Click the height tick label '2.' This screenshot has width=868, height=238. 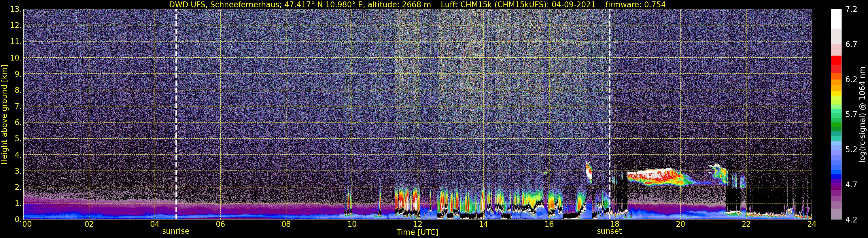click(18, 187)
